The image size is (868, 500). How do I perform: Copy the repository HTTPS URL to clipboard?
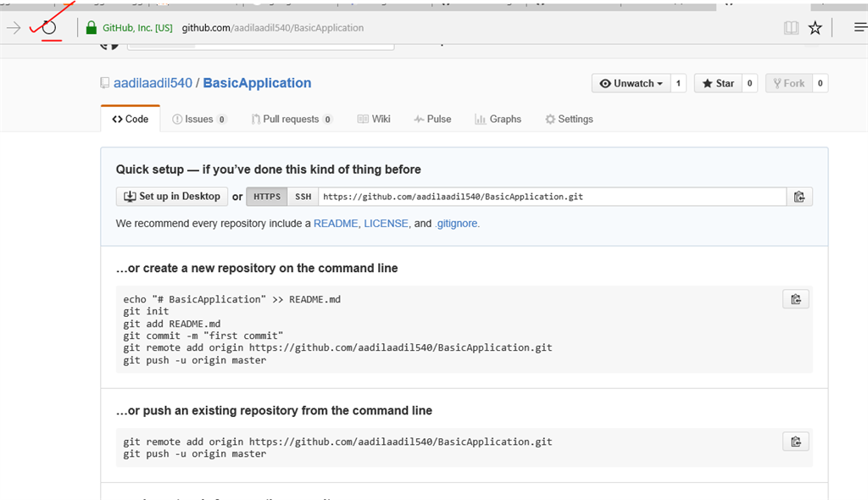coord(798,197)
